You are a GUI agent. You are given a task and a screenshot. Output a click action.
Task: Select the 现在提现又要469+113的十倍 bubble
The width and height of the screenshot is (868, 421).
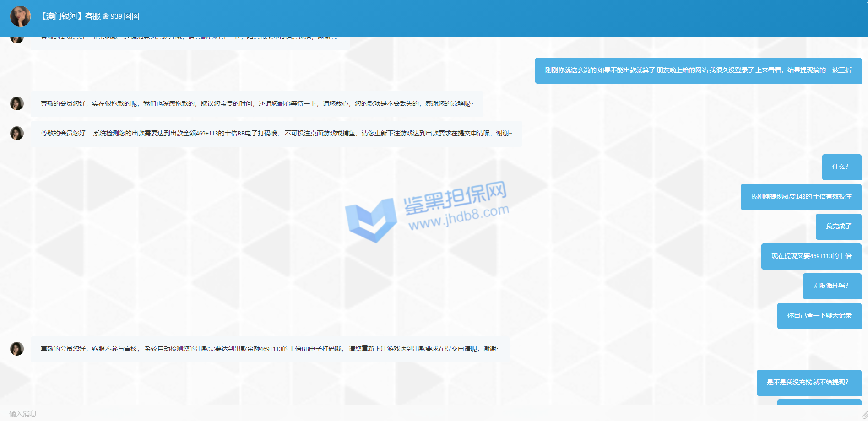pyautogui.click(x=811, y=256)
